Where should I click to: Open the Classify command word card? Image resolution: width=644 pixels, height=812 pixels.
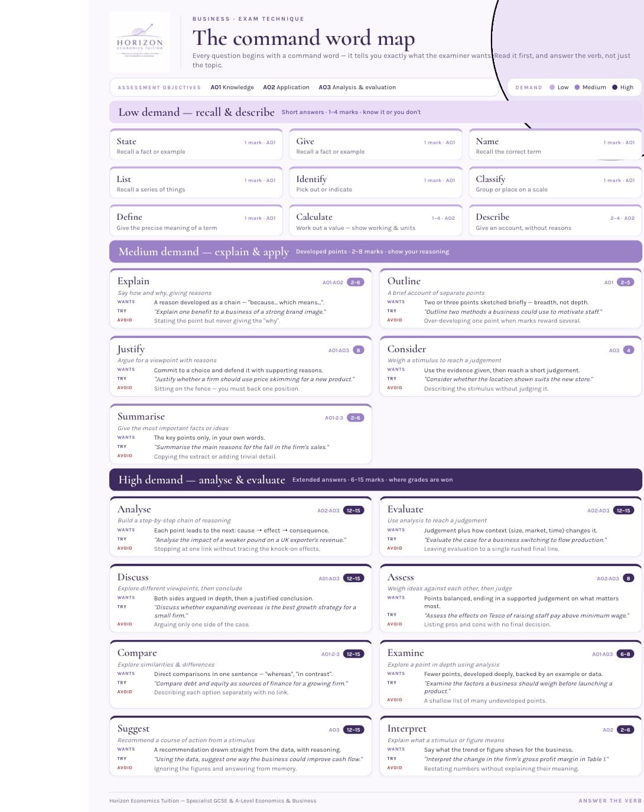pos(555,183)
